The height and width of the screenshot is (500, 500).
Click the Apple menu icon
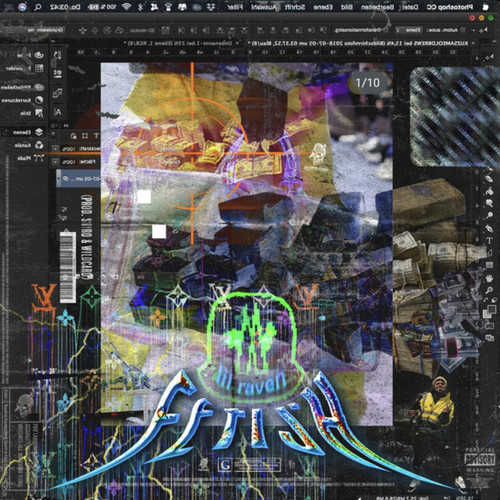(486, 7)
